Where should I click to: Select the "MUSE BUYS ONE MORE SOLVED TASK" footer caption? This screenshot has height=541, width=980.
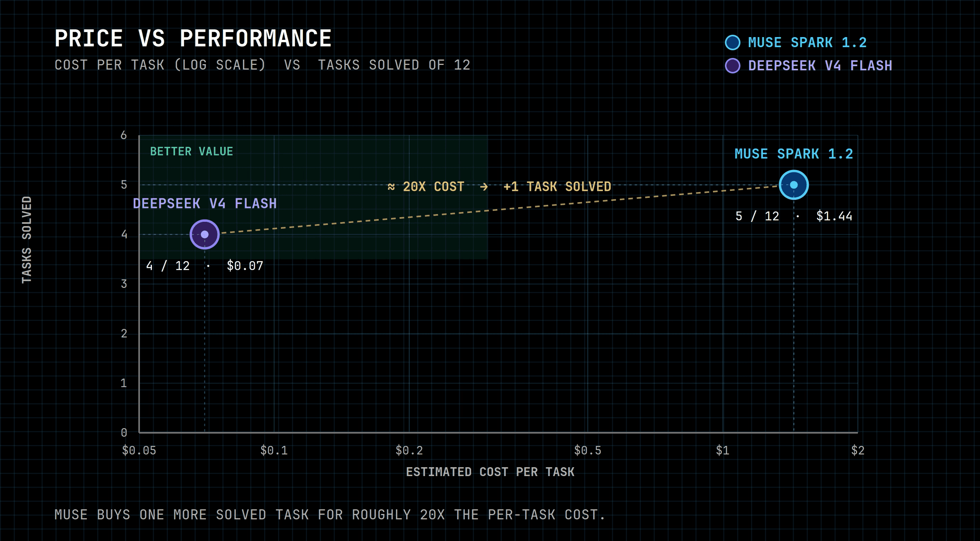tap(330, 515)
